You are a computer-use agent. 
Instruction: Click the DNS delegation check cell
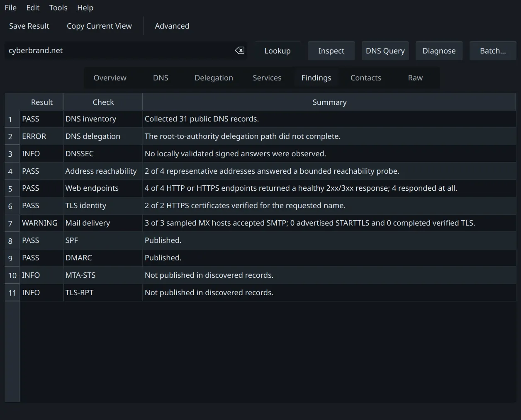click(x=103, y=136)
